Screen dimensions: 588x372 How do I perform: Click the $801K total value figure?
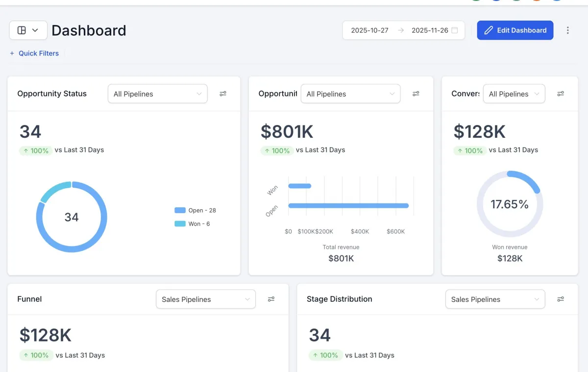tap(287, 132)
